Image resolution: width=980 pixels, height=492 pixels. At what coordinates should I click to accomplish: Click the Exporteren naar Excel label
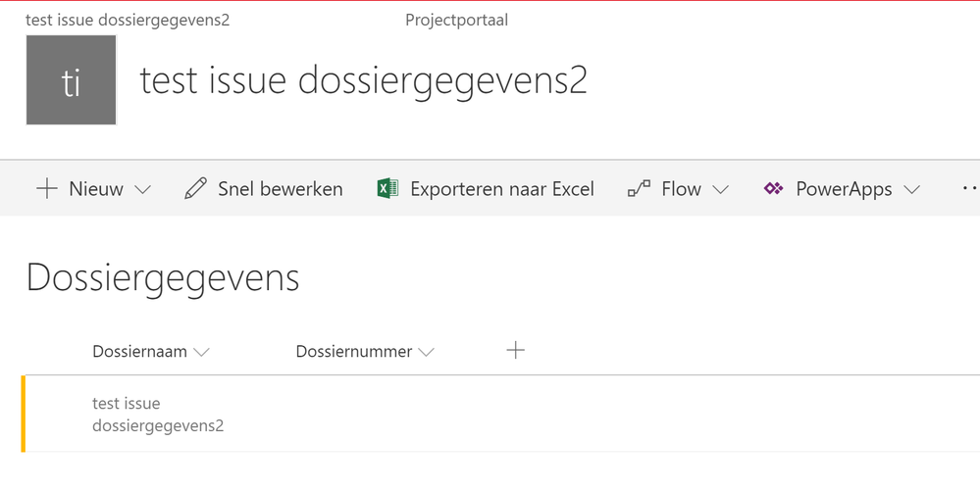tap(502, 189)
